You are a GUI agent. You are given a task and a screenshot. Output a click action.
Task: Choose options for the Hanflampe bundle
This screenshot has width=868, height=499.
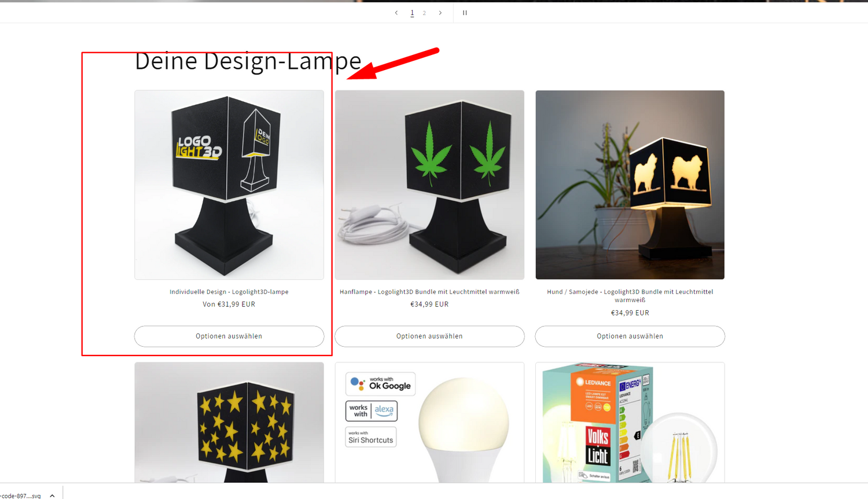[x=429, y=336]
